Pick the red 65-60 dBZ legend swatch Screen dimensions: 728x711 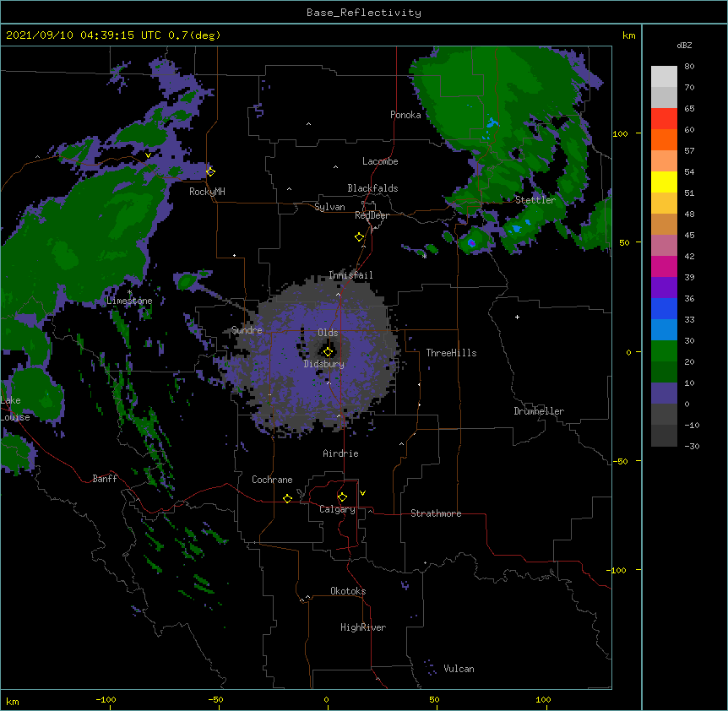coord(664,119)
